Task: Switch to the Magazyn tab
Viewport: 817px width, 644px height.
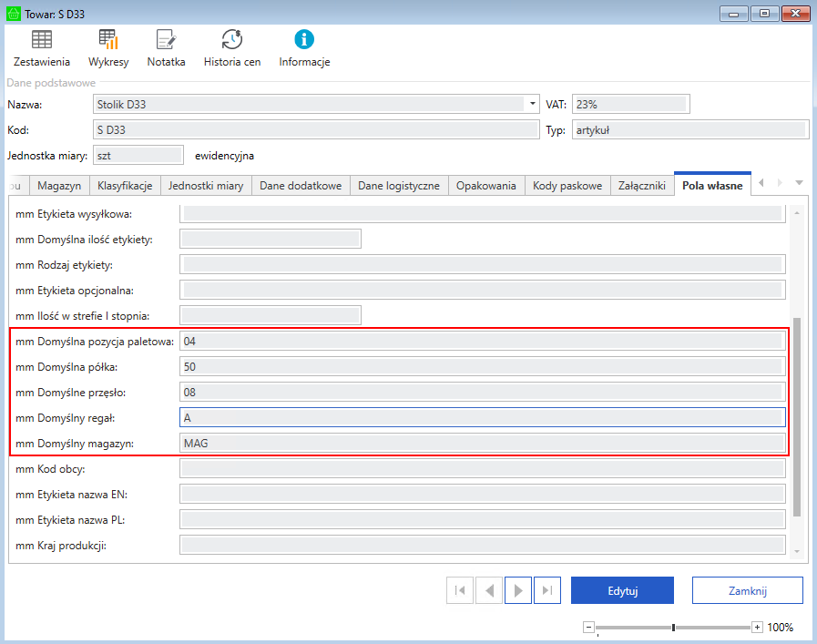Action: click(59, 186)
